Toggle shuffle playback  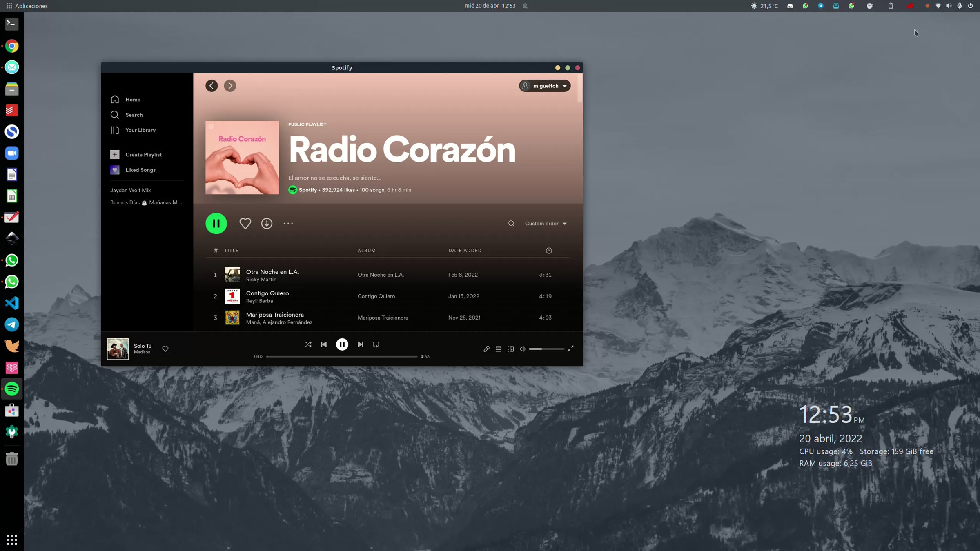point(308,344)
